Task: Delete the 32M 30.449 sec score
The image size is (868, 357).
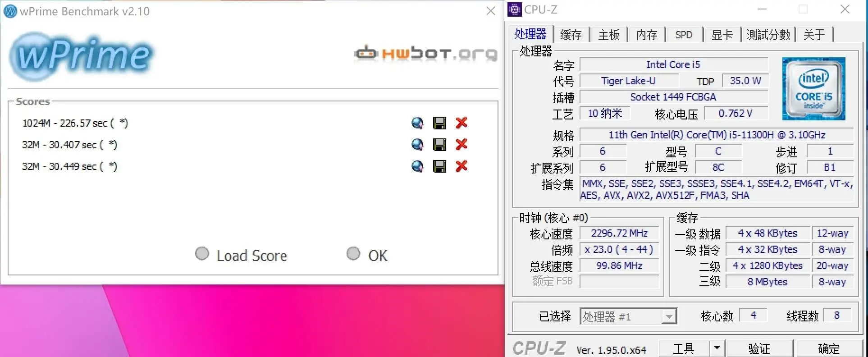Action: (461, 166)
